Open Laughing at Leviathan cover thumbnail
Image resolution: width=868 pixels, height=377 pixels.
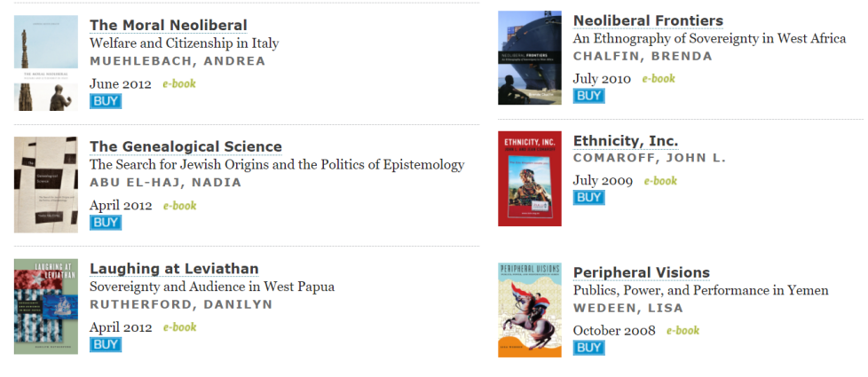(x=46, y=307)
